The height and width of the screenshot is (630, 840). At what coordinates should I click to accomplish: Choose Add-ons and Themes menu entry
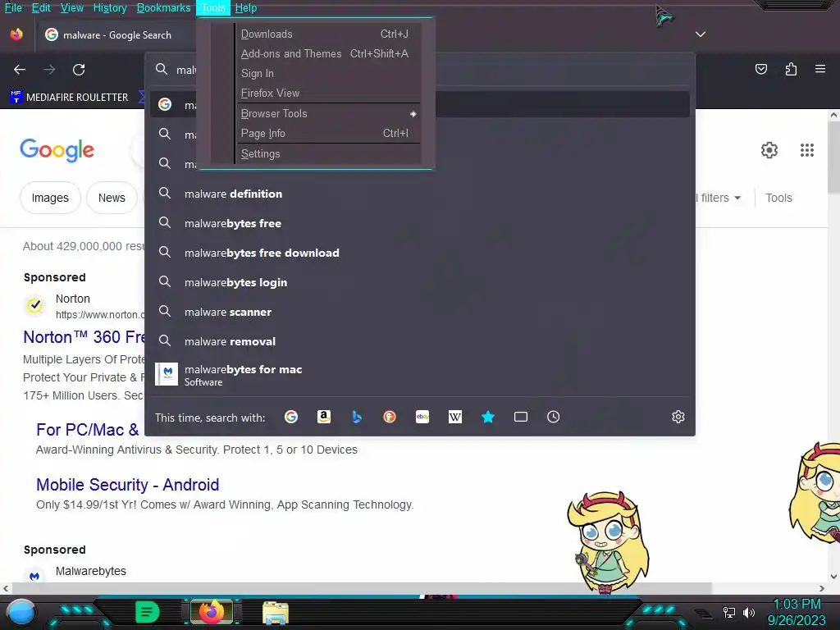pyautogui.click(x=328, y=53)
